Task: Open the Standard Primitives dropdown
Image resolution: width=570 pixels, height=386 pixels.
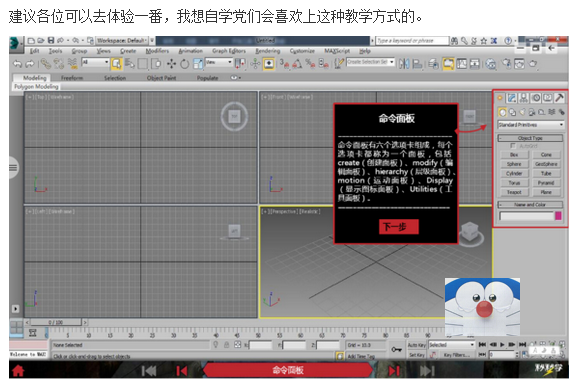Action: tap(531, 125)
